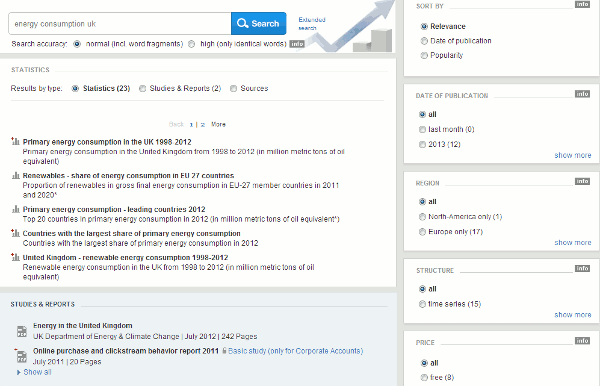The image size is (600, 386).
Task: Click the blue Search button
Action: click(x=259, y=23)
